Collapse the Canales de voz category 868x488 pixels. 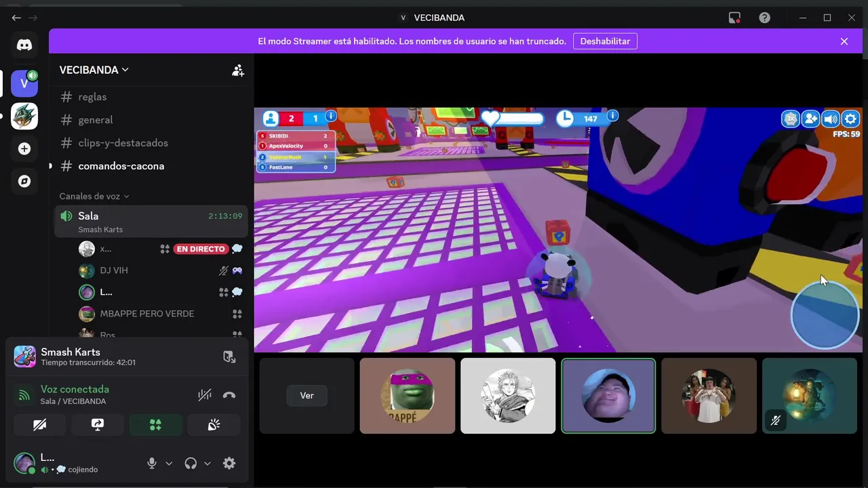pyautogui.click(x=94, y=196)
